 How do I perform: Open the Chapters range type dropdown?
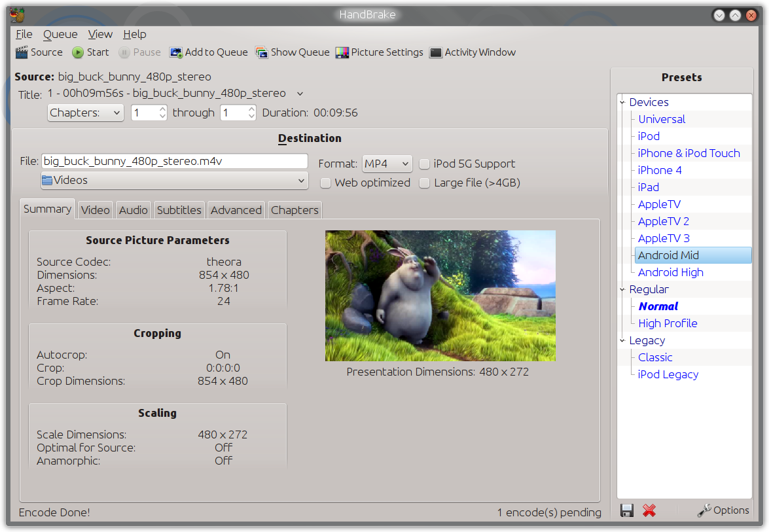[85, 113]
